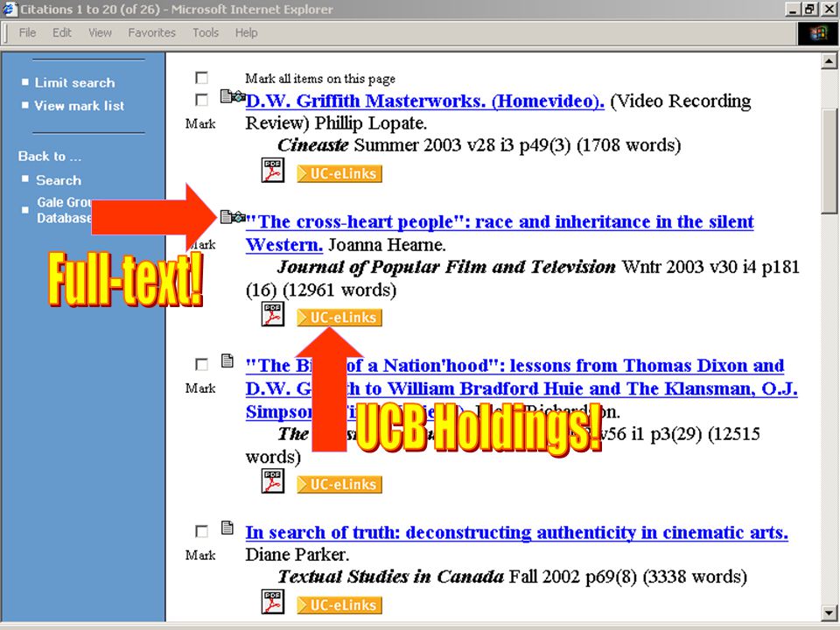Open PDF icon for D.W. Griffith Masterworks

273,171
